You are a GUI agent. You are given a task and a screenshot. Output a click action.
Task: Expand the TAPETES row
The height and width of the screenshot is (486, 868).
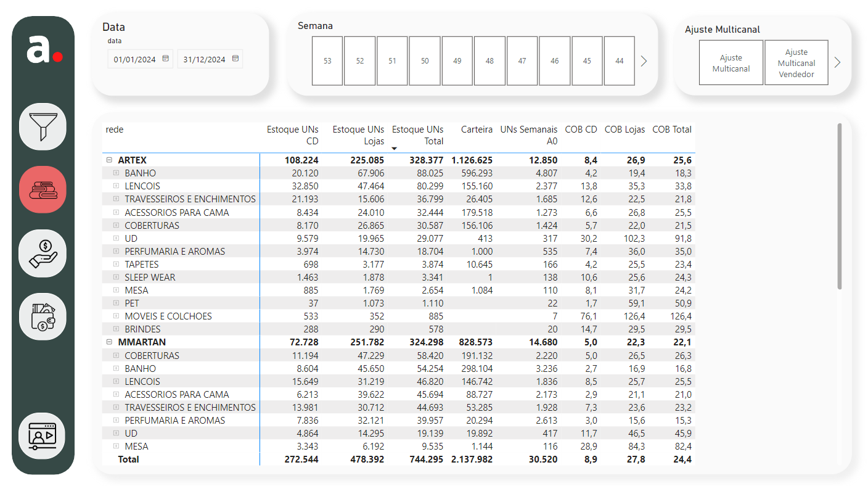(x=116, y=264)
